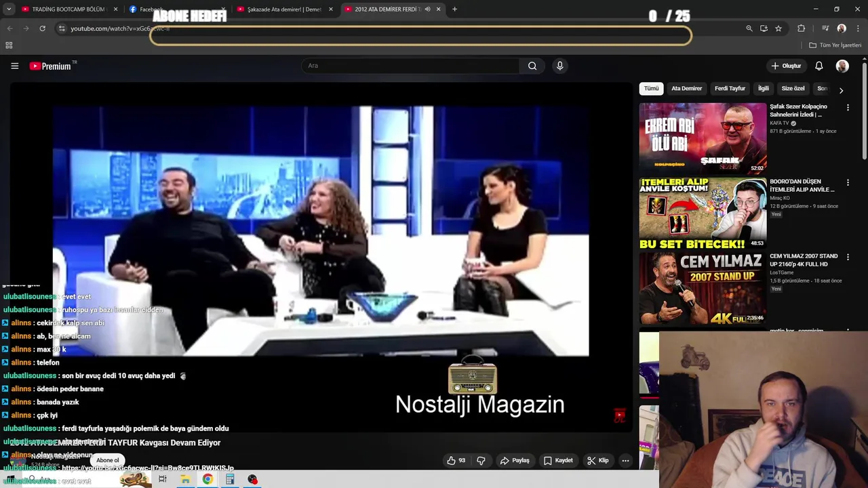
Task: Select the Size özel filter chip
Action: click(793, 88)
